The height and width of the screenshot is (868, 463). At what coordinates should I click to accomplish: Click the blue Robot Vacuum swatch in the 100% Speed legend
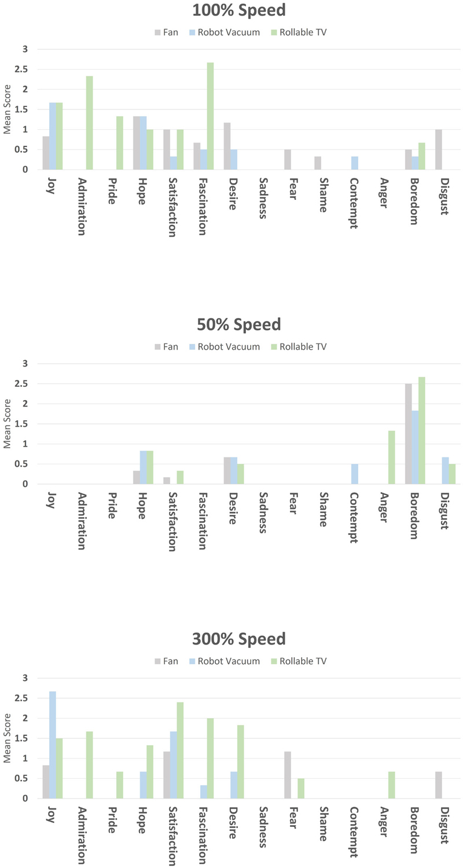click(x=192, y=32)
